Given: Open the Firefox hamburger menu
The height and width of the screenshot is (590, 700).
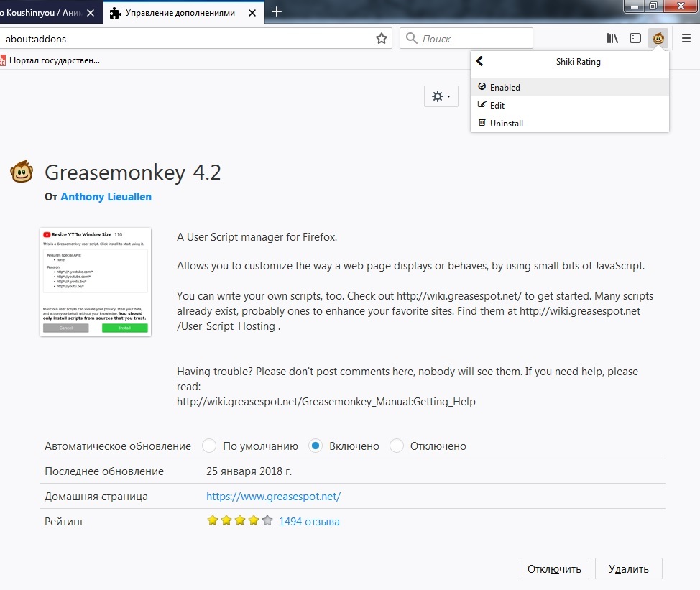Looking at the screenshot, I should [x=686, y=39].
